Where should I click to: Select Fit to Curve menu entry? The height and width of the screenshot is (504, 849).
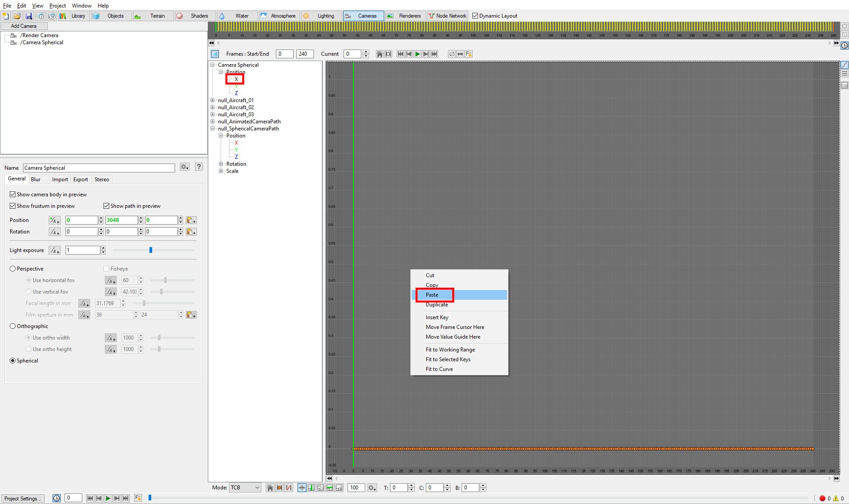coord(459,369)
